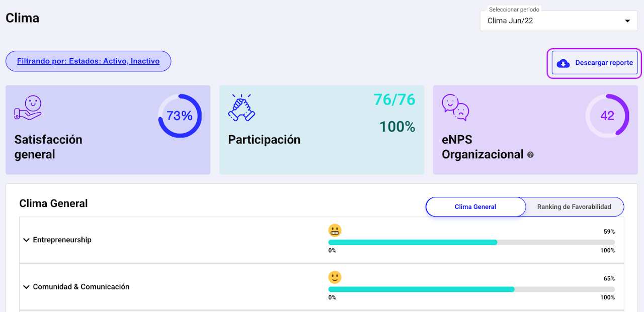Image resolution: width=644 pixels, height=312 pixels.
Task: Click the satisfaction hand-with-smiley icon
Action: click(28, 108)
